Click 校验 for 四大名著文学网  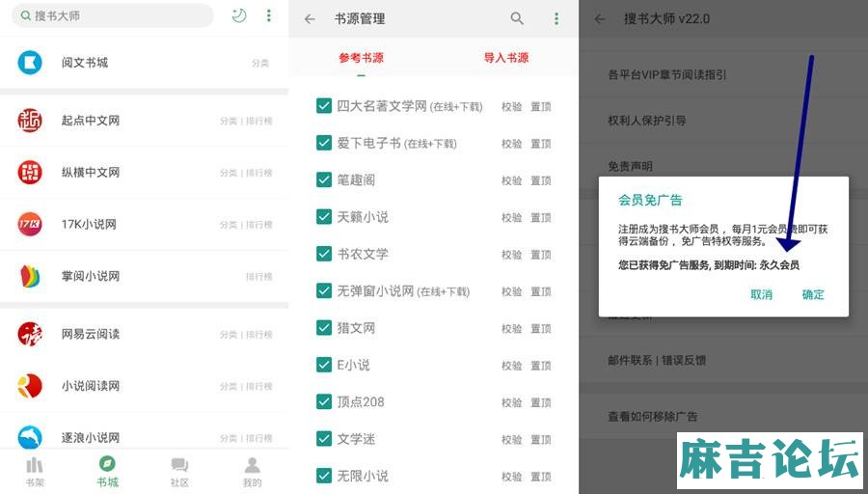511,107
